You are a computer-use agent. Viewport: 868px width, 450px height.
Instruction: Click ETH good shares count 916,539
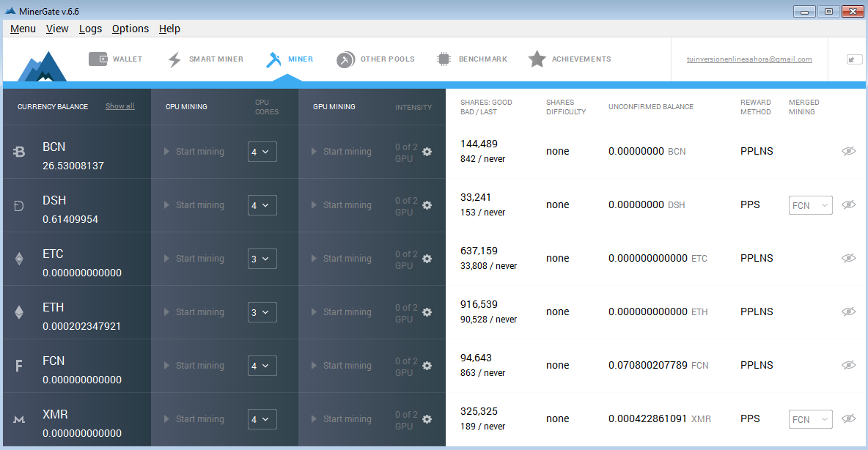479,304
